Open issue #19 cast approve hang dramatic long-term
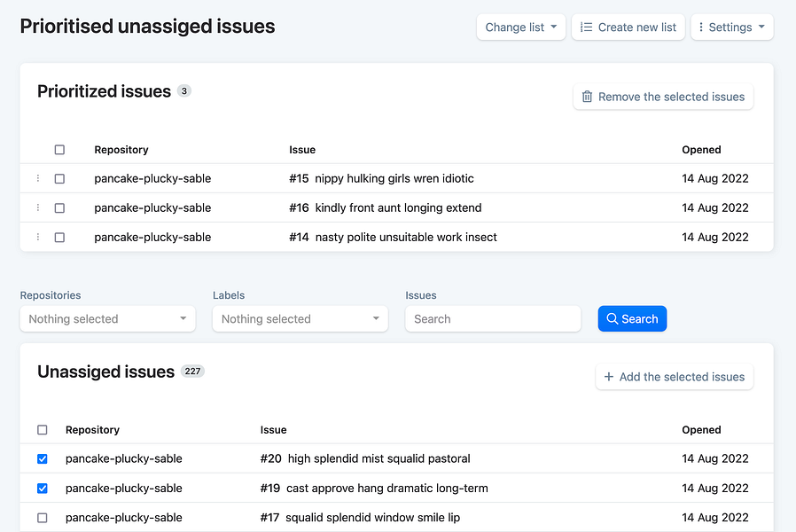 coord(386,488)
